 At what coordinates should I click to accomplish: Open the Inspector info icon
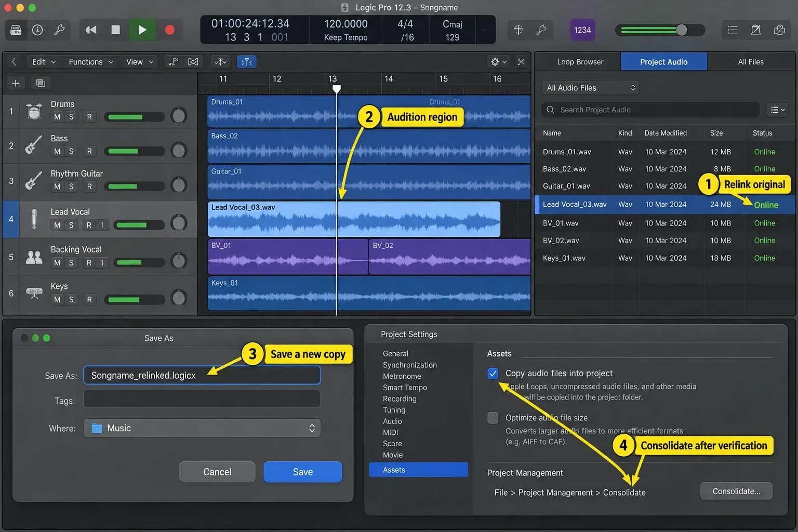coord(37,30)
